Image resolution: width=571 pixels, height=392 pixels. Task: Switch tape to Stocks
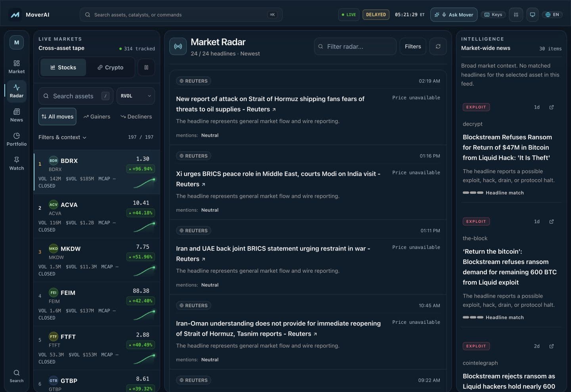click(x=63, y=67)
